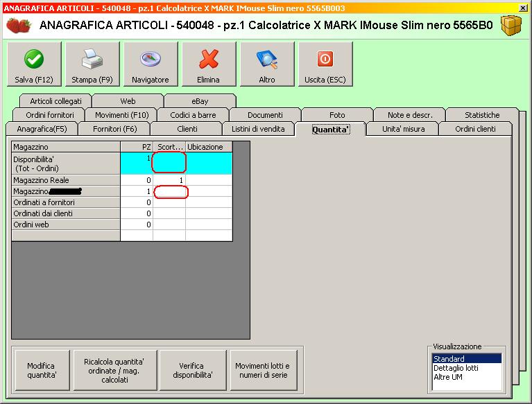The width and height of the screenshot is (532, 404).
Task: Switch to the Web tab
Action: click(x=128, y=101)
